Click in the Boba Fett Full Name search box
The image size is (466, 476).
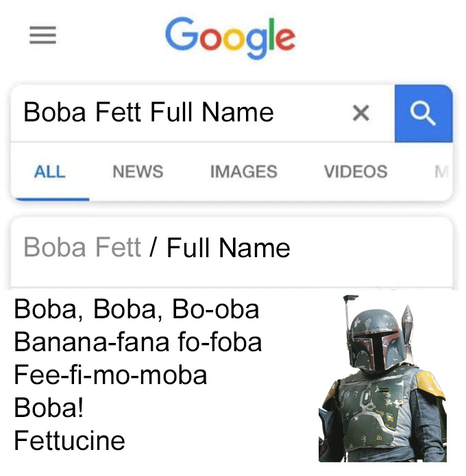point(178,112)
